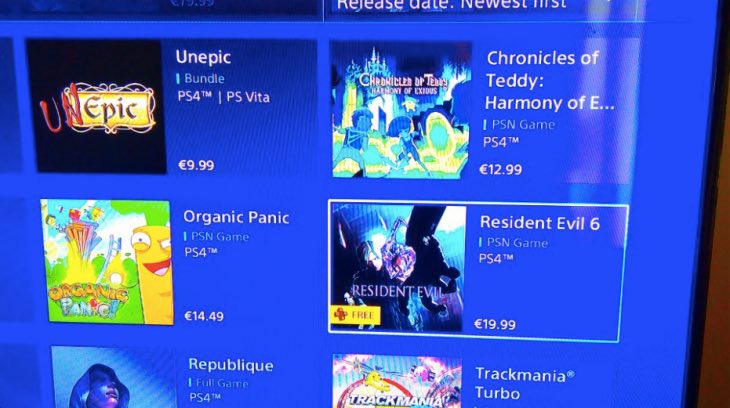This screenshot has height=408, width=730.
Task: Select the Trackmania Turbo title
Action: pyautogui.click(x=524, y=384)
